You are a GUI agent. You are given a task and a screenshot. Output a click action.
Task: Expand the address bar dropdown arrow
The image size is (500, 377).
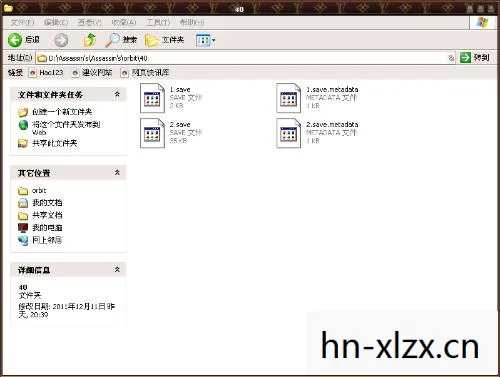[451, 58]
